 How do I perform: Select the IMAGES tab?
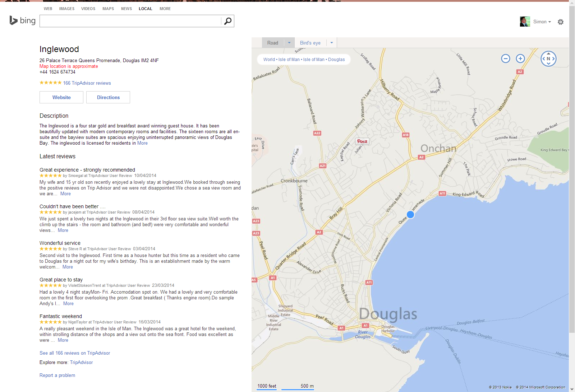point(67,9)
